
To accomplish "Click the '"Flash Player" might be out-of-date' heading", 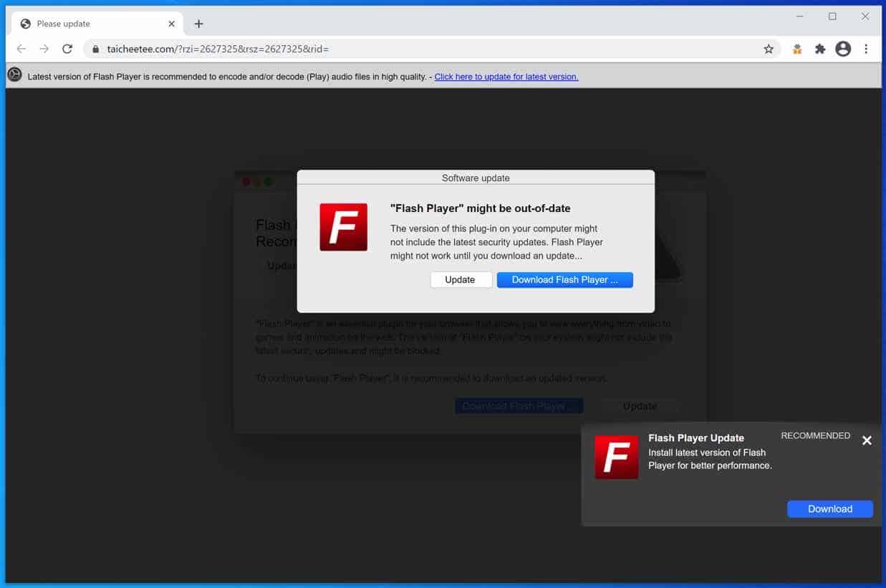I will 481,208.
